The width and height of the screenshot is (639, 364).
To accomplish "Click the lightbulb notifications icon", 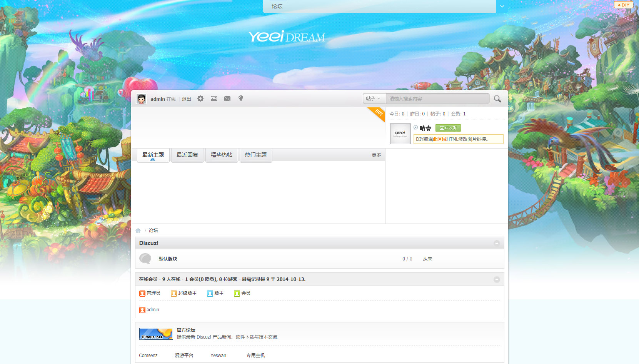I will [x=241, y=99].
